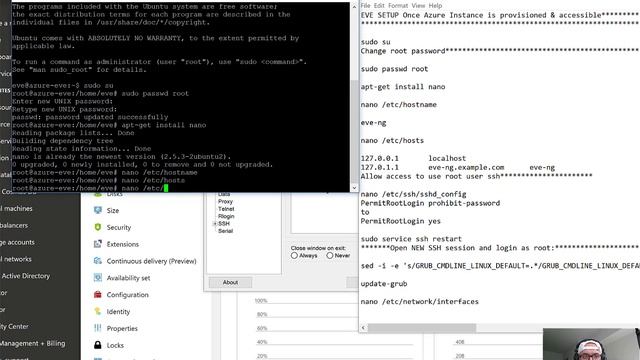
Task: Click the Size monitor icon in Azure menu
Action: pos(98,210)
